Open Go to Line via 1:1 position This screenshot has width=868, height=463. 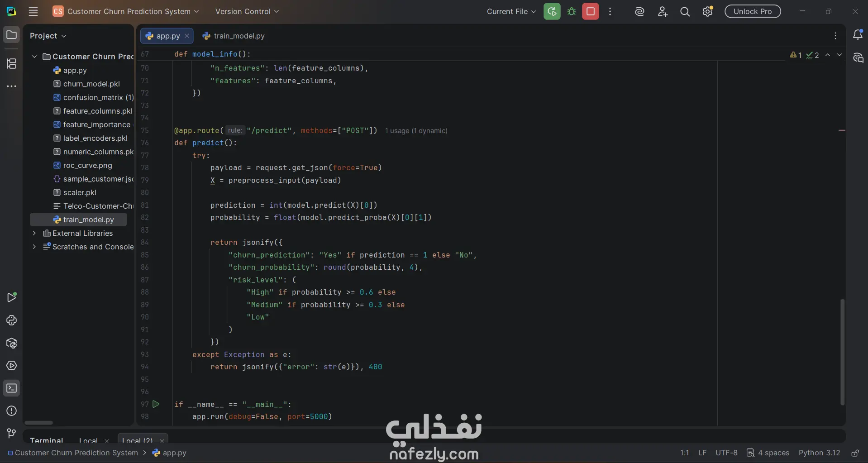pos(684,453)
